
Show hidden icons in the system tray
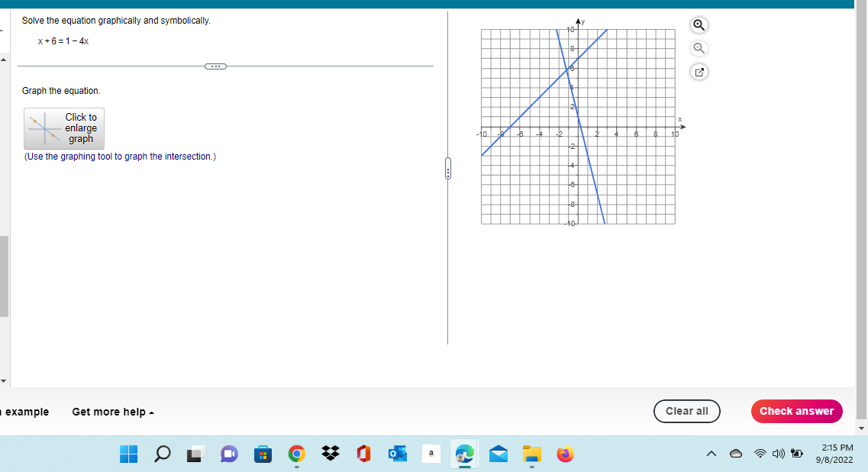coord(710,454)
